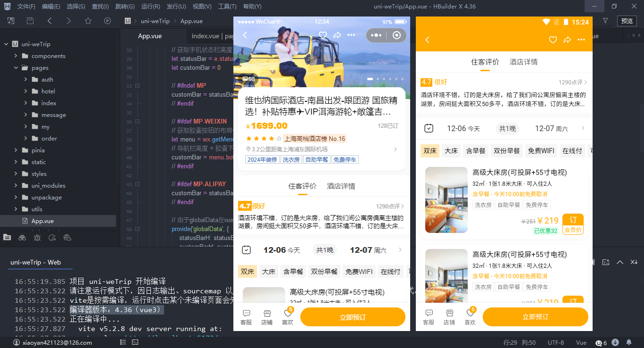This screenshot has width=644, height=348.
Task: Toggle 大床 filter tag in left phone
Action: click(269, 272)
